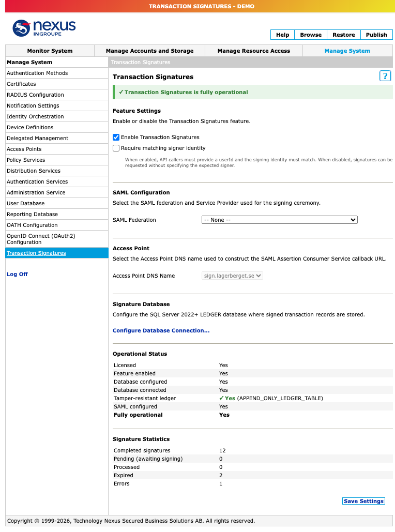Expand the SAML Federation dropdown
Screen dimensions: 395x532
280,220
